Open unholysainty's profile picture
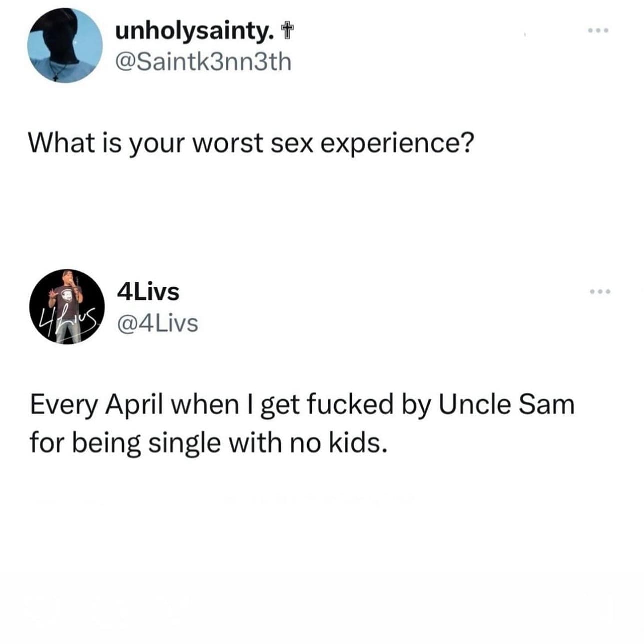The width and height of the screenshot is (644, 644). click(65, 45)
